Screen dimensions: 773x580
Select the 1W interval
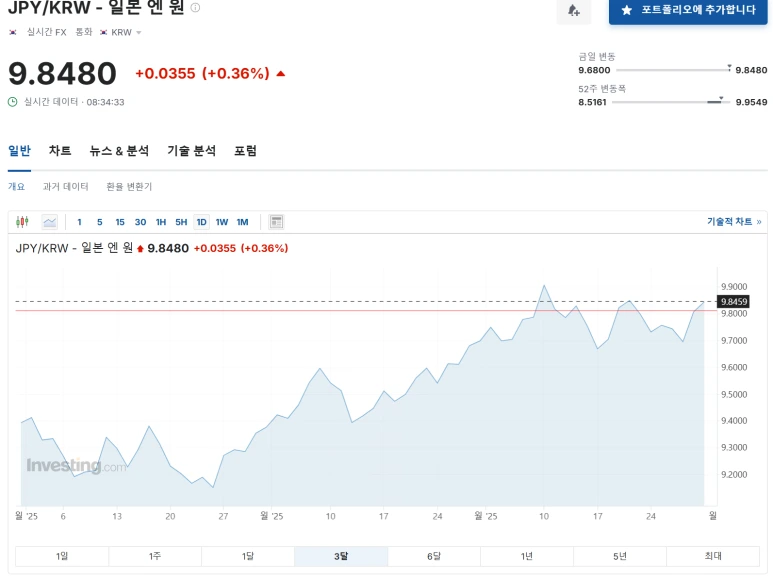222,222
